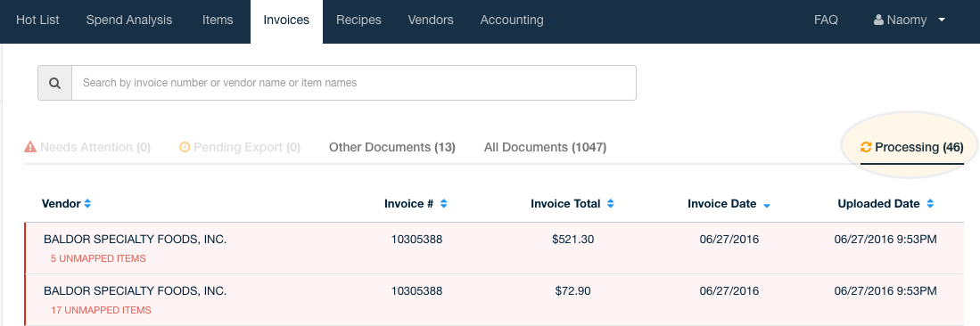Click the Invoice # column header
The height and width of the screenshot is (326, 980).
pos(408,204)
